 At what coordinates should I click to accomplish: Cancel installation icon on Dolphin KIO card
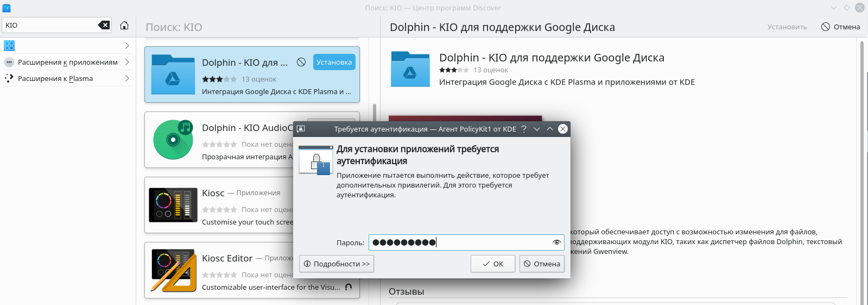[301, 62]
